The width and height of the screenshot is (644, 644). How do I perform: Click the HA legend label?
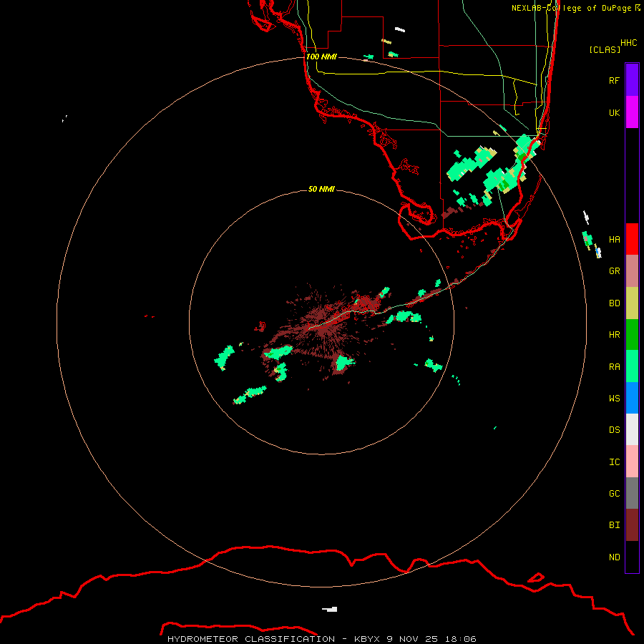614,239
